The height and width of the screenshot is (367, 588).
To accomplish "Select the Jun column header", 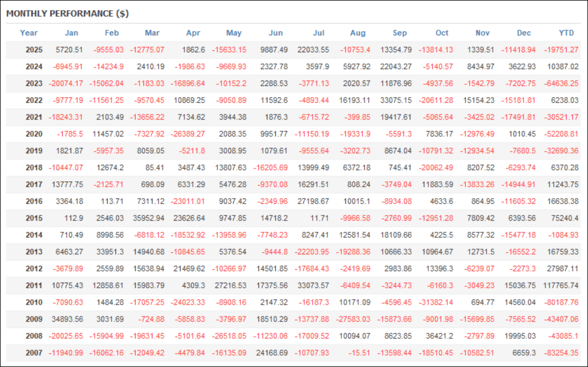I will tap(276, 33).
